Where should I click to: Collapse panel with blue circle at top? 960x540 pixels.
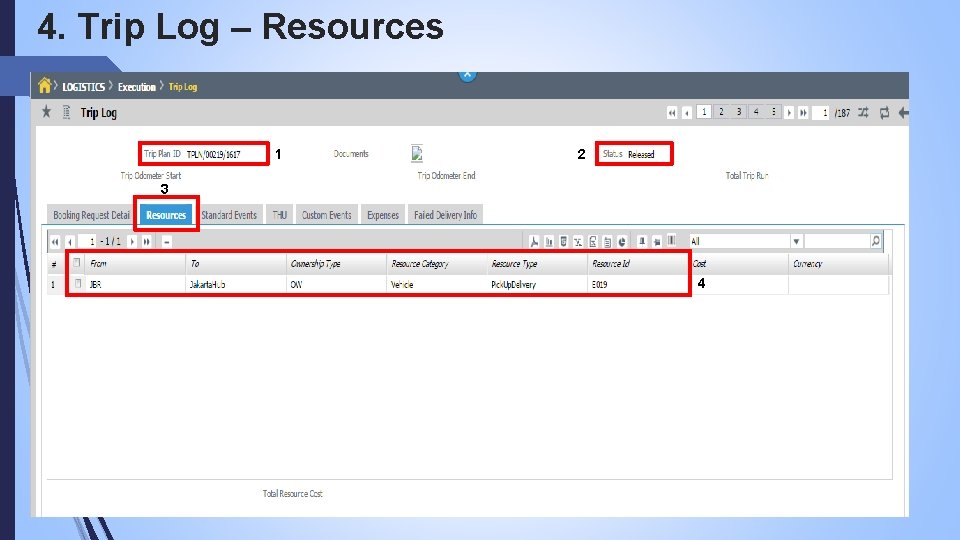point(467,75)
